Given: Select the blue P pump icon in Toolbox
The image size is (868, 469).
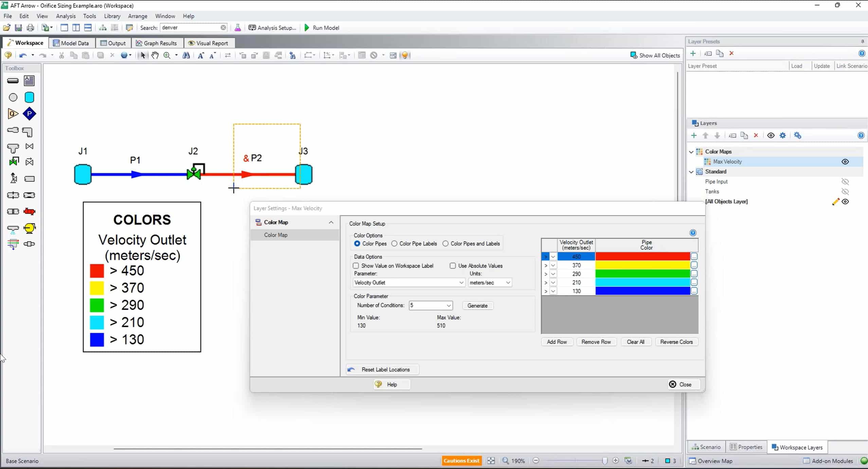Looking at the screenshot, I should [x=29, y=114].
